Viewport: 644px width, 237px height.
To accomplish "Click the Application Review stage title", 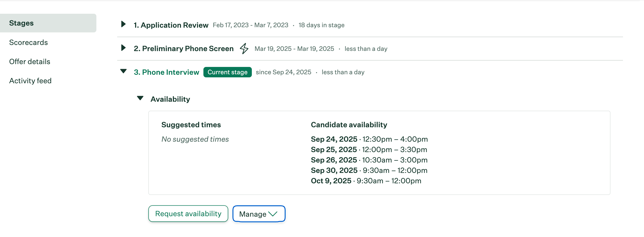I will pos(171,25).
